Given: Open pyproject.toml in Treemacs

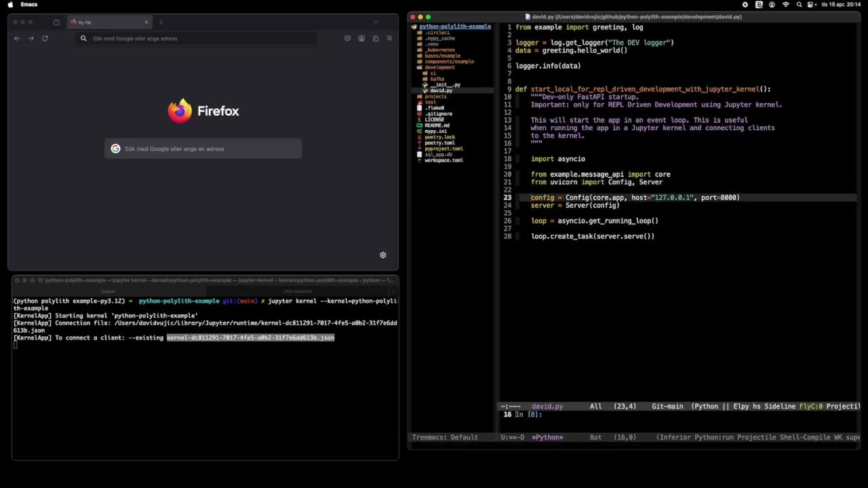Looking at the screenshot, I should click(x=444, y=148).
